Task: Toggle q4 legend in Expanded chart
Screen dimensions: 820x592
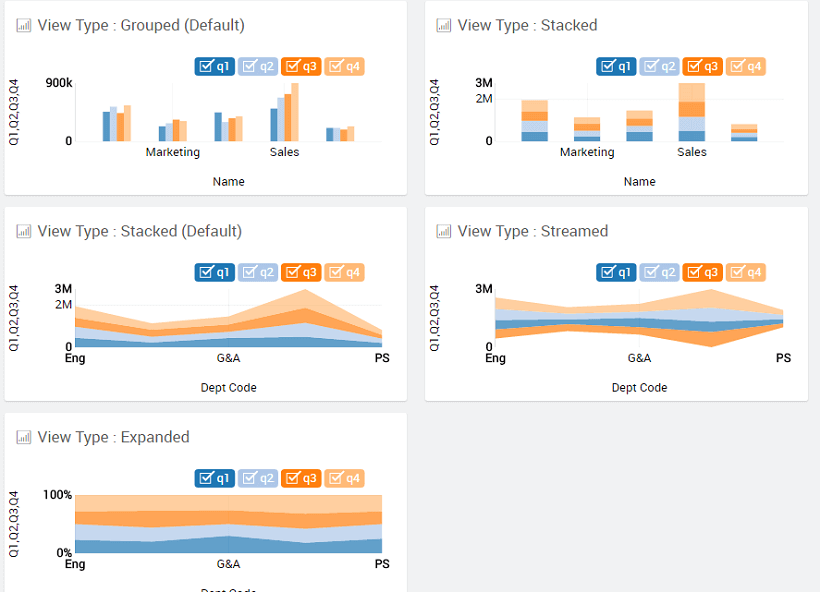Action: 345,479
